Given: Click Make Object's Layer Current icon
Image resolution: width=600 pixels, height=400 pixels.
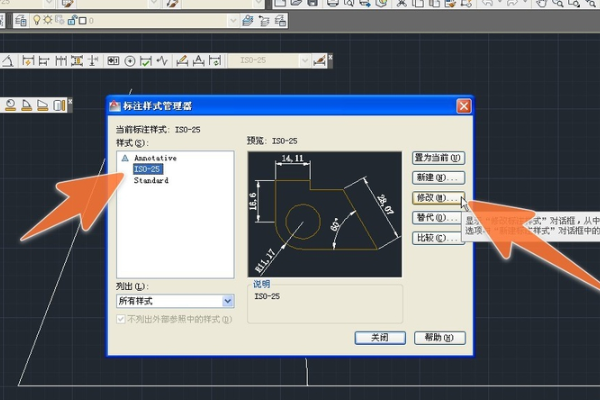Looking at the screenshot, I should click(x=248, y=20).
